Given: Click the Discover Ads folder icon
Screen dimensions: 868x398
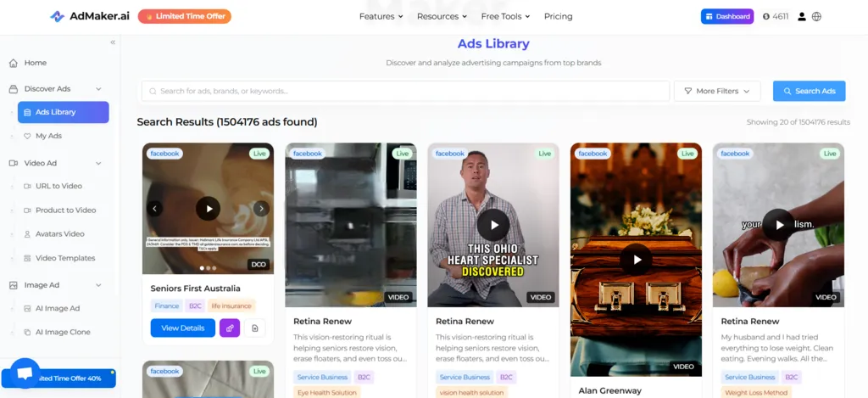Looking at the screenshot, I should (14, 89).
